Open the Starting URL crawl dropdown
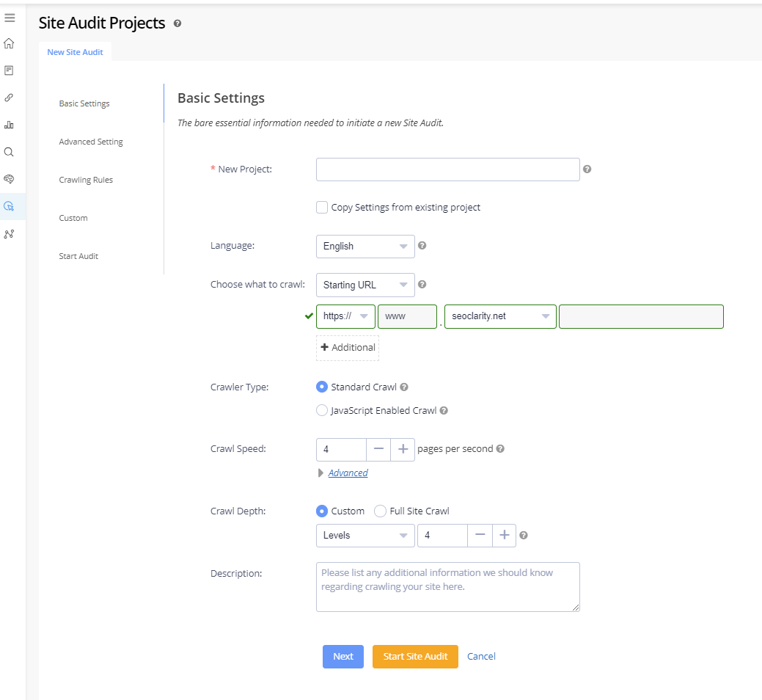Screen dimensions: 762x700 coord(365,285)
